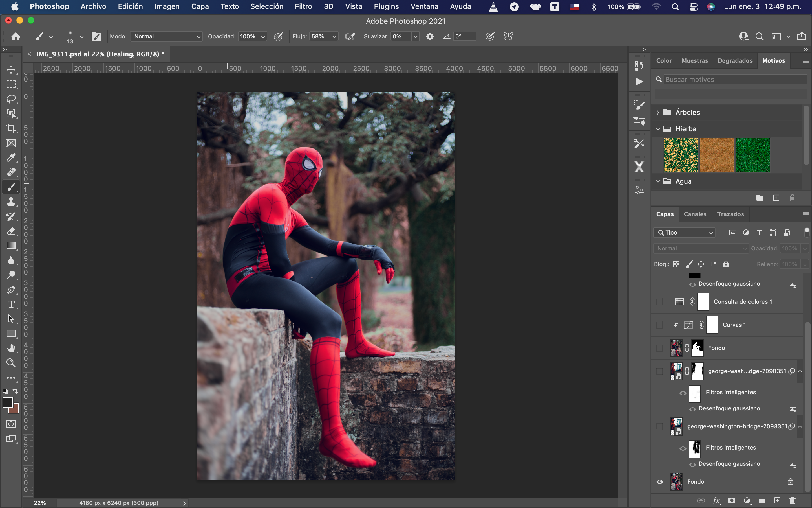Select the Brush tool in toolbar
Viewport: 812px width, 508px height.
click(11, 187)
